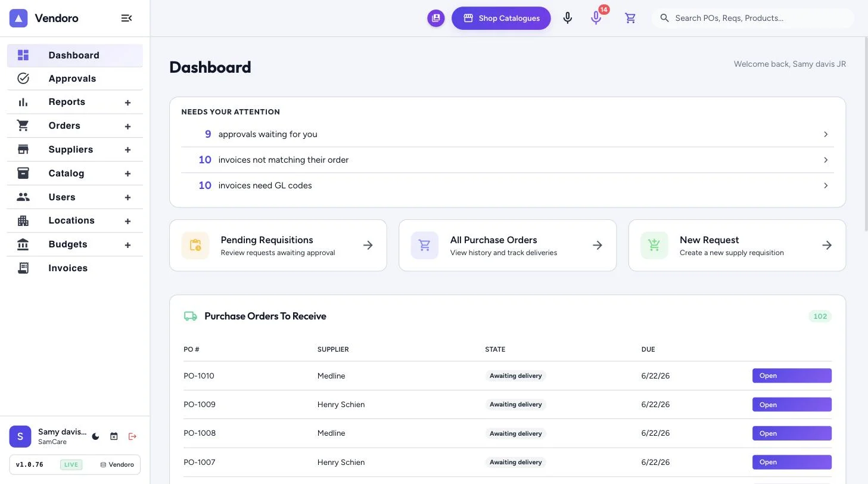Click the database icon next to Vendoro
The image size is (868, 484).
pos(103,465)
